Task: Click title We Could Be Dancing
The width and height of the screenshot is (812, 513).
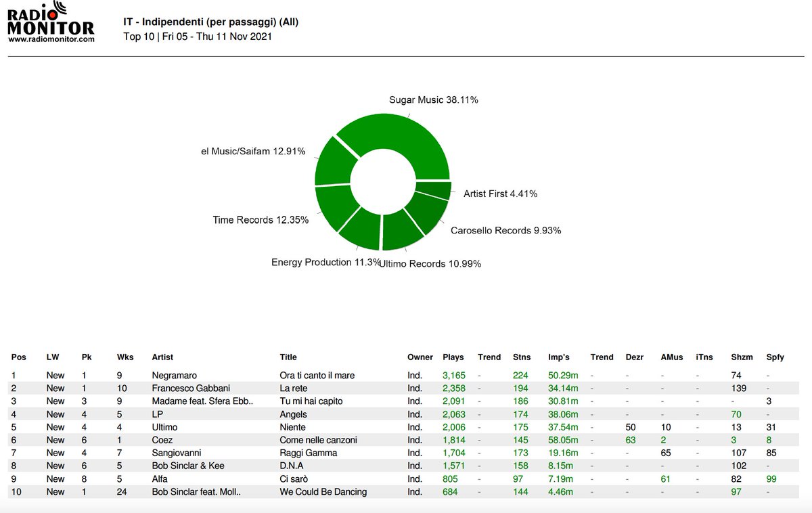Action: [x=323, y=492]
